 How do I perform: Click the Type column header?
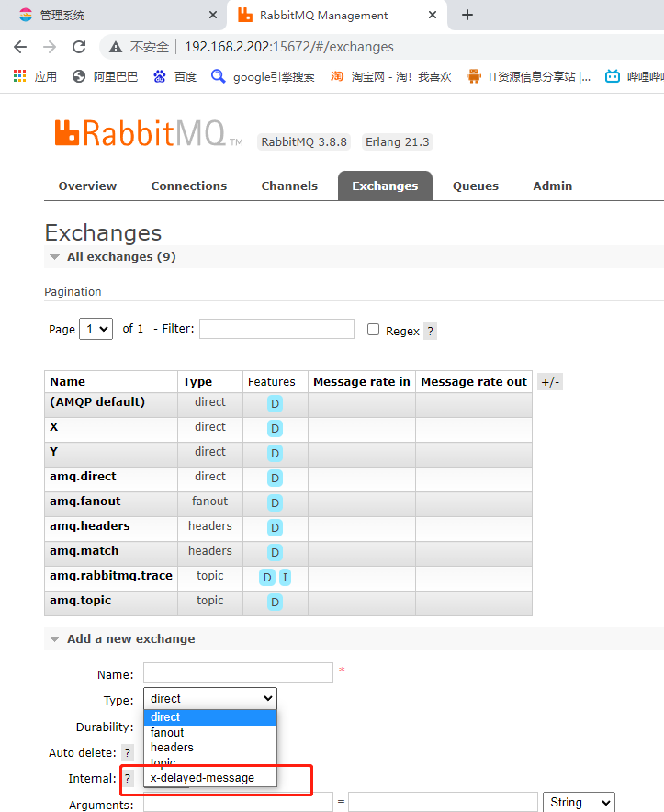point(197,382)
